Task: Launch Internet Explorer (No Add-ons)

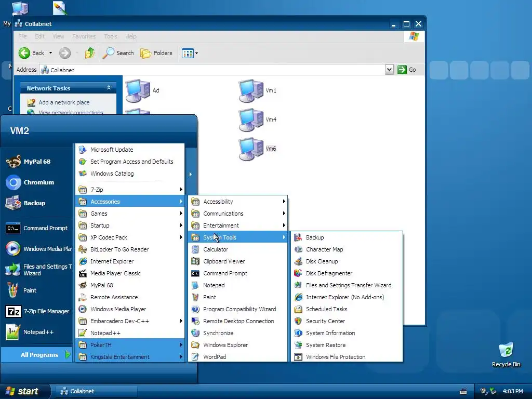Action: coord(347,297)
